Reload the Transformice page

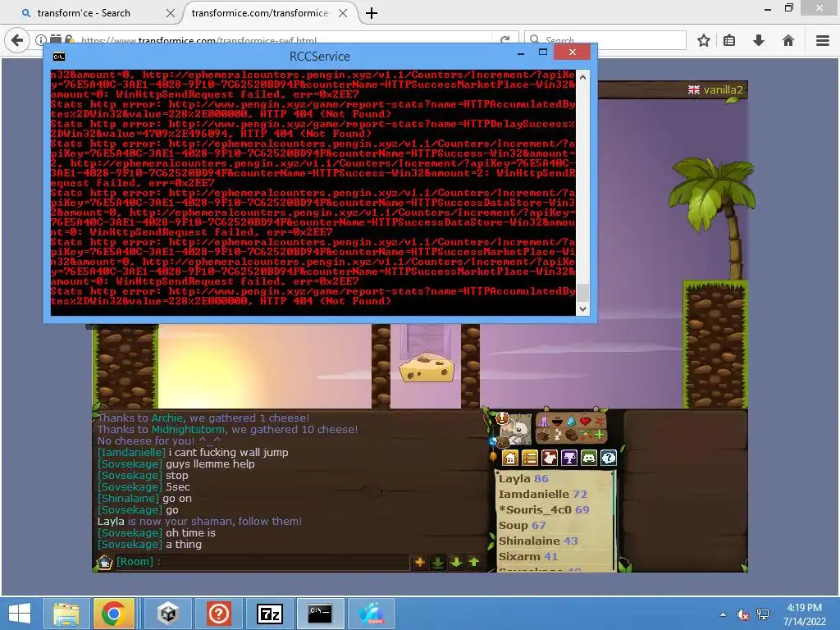point(504,41)
